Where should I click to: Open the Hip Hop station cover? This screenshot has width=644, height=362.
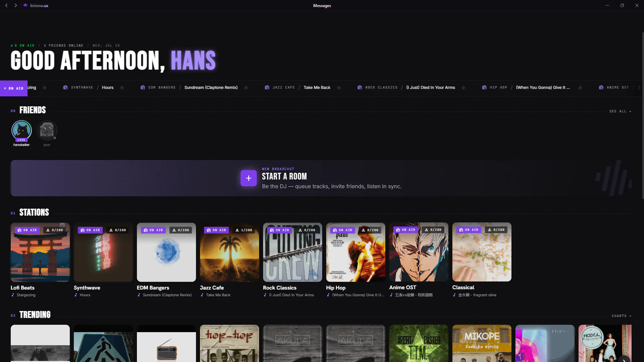356,252
